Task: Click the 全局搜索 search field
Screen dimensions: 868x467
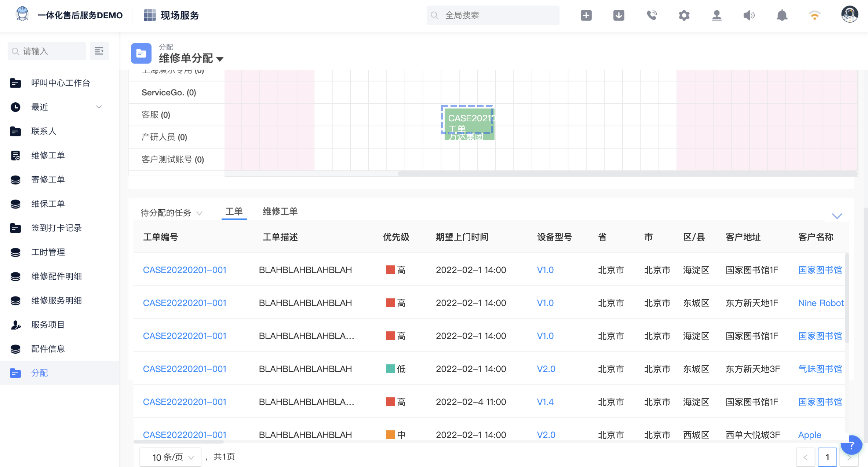Action: (x=493, y=15)
